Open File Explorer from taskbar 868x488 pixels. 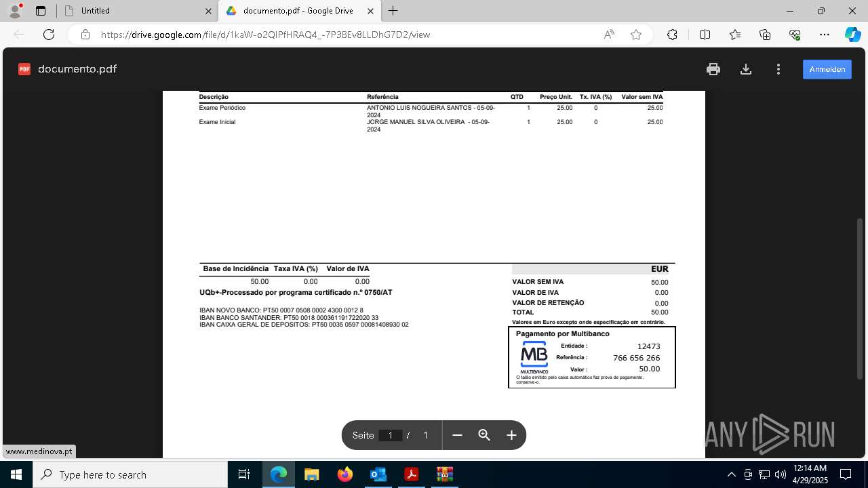pyautogui.click(x=312, y=474)
